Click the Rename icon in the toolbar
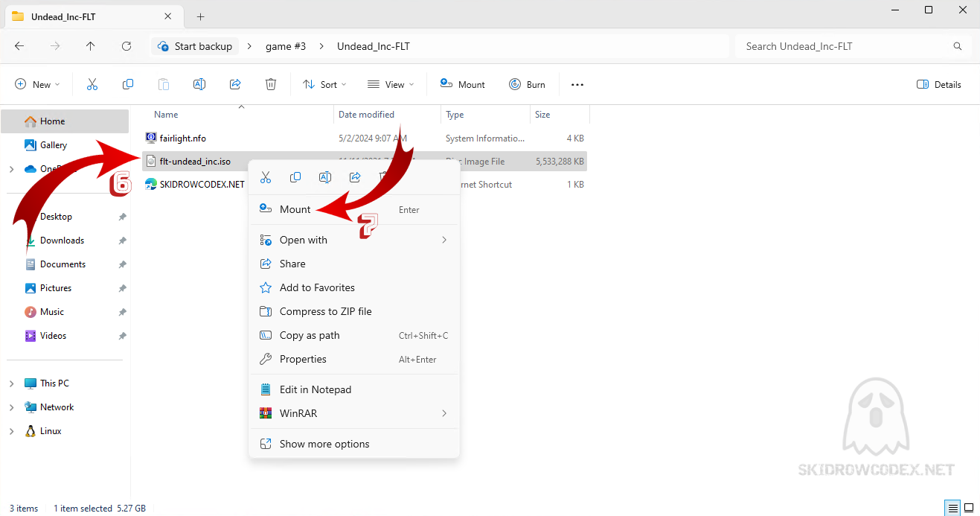The height and width of the screenshot is (516, 980). tap(199, 84)
